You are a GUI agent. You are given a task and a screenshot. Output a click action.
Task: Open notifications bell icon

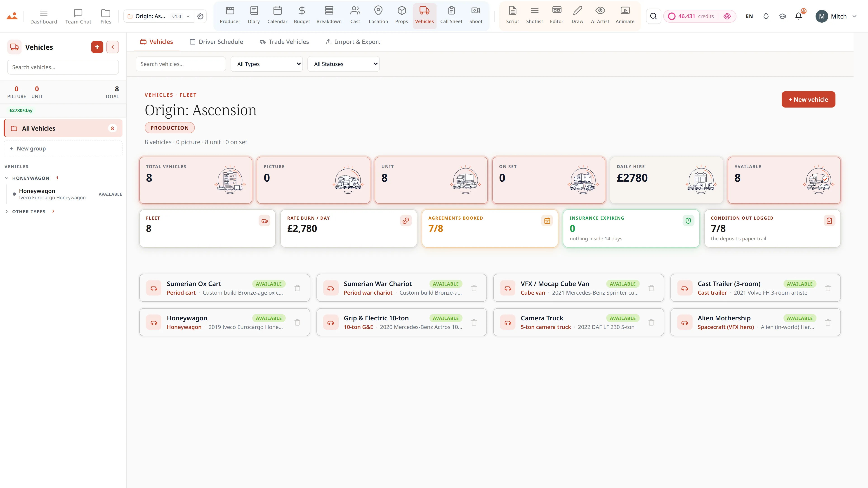tap(799, 16)
